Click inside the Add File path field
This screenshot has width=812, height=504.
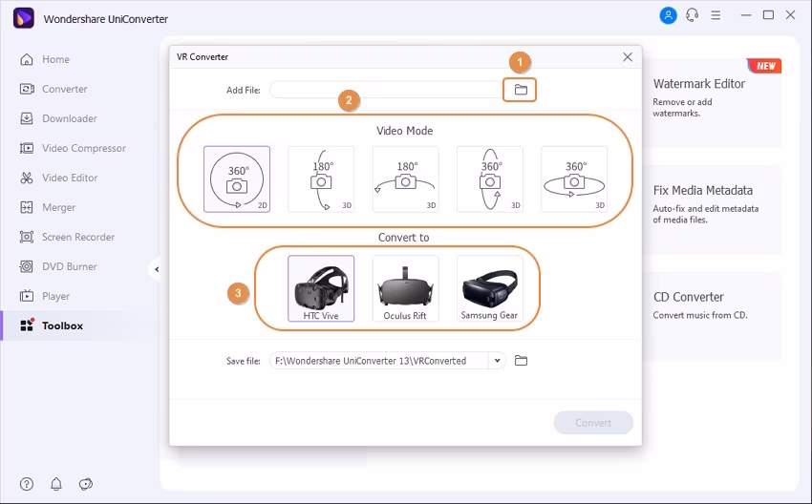(x=386, y=90)
